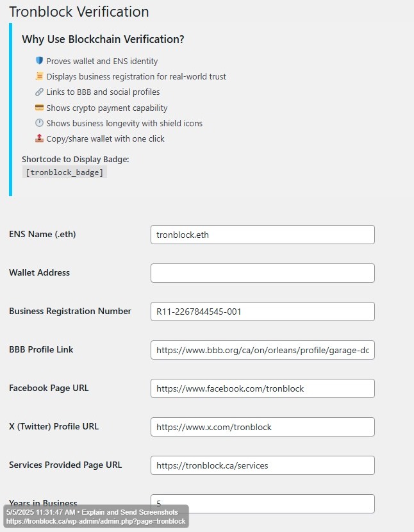
Task: Click the Tronblock Verification page heading
Action: 79,12
